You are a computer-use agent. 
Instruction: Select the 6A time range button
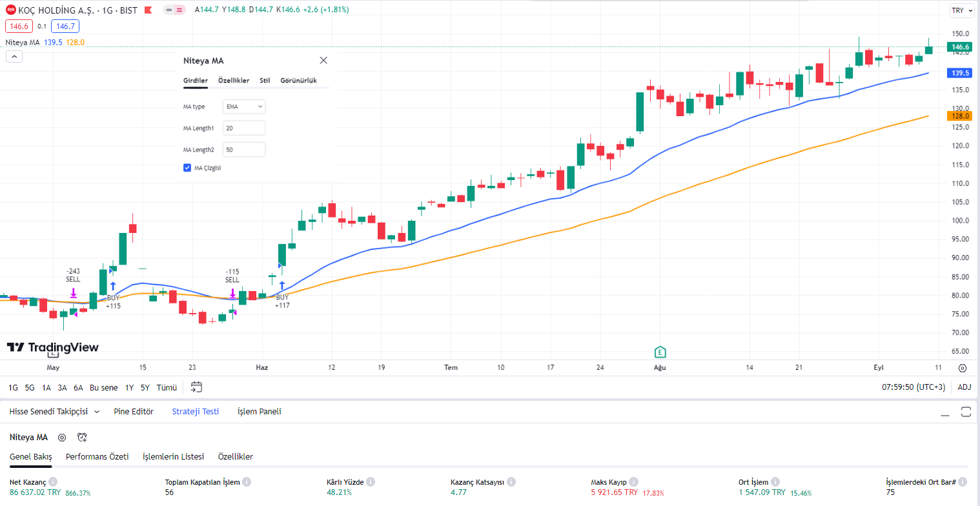[x=78, y=387]
